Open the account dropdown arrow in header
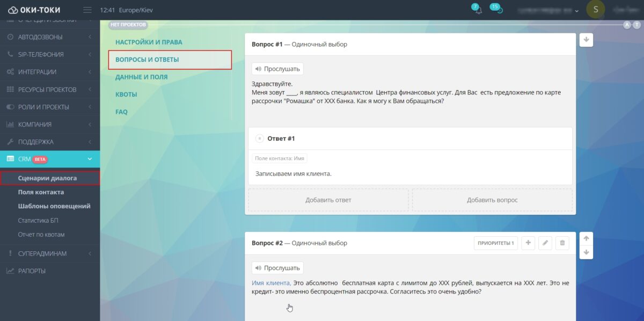 576,11
